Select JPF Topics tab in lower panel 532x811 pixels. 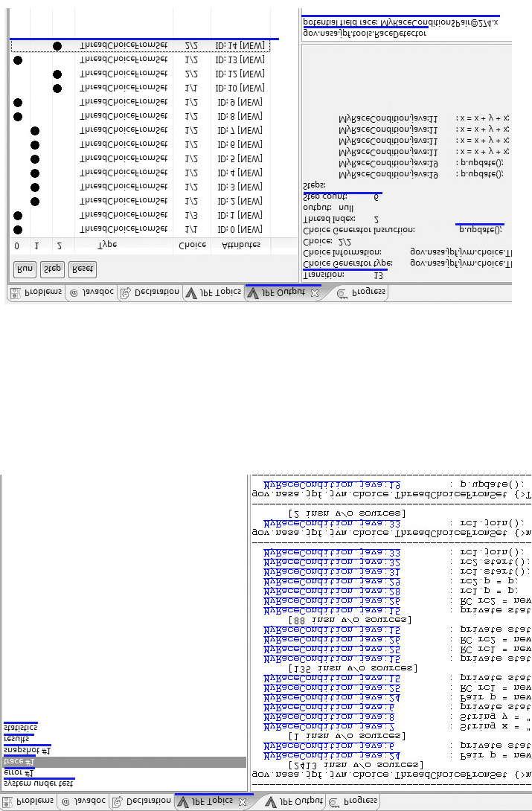[213, 801]
